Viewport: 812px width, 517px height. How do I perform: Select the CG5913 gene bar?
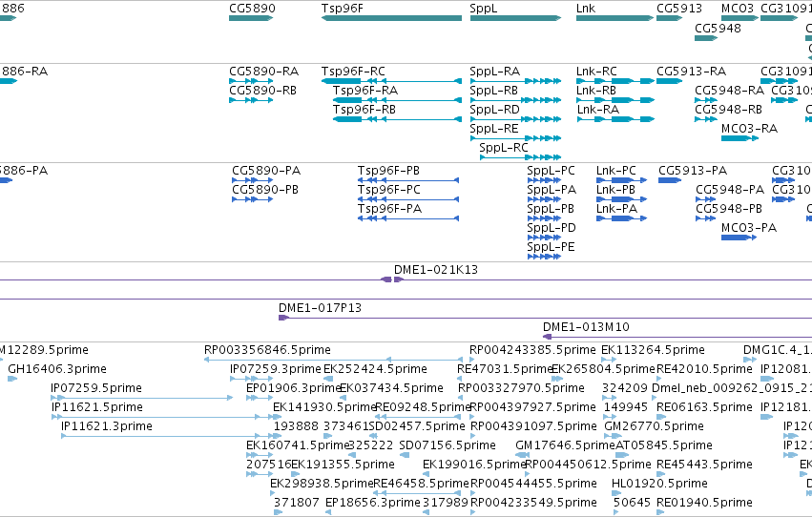pos(669,18)
